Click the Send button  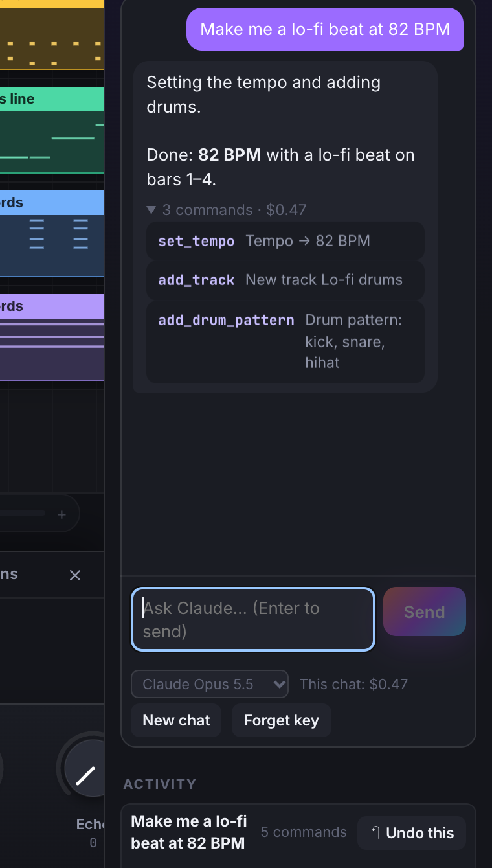coord(425,611)
